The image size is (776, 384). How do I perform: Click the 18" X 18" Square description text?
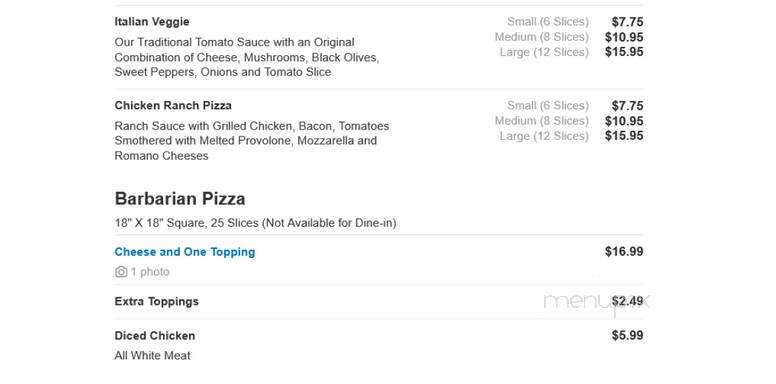[x=255, y=223]
